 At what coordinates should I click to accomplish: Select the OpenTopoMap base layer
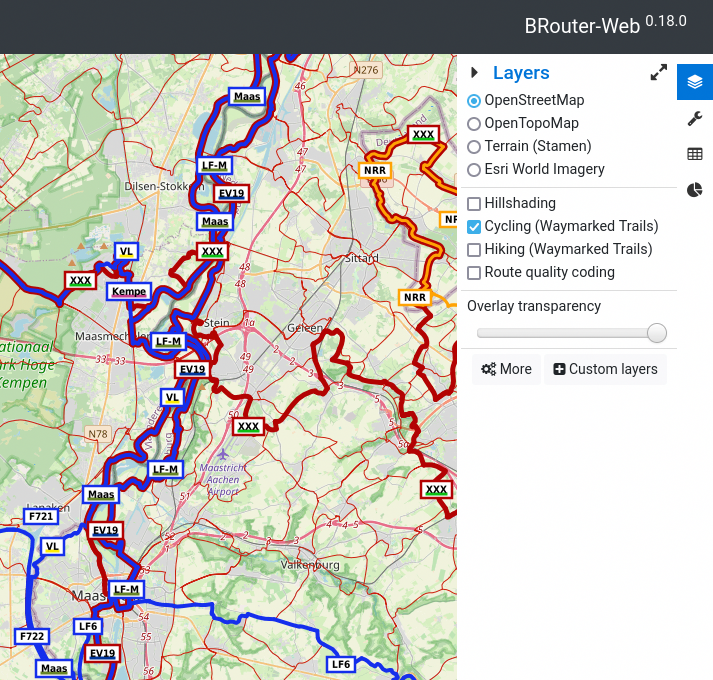[474, 124]
